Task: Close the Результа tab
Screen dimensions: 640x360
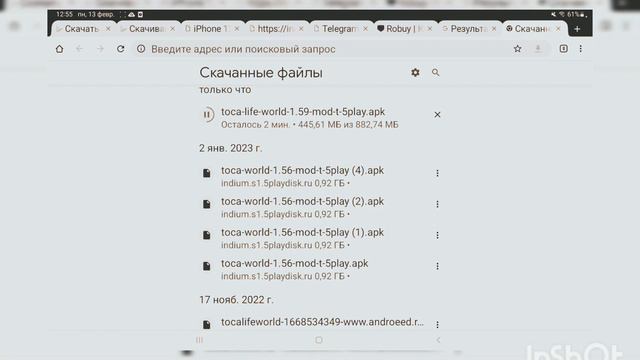Action: (494, 29)
